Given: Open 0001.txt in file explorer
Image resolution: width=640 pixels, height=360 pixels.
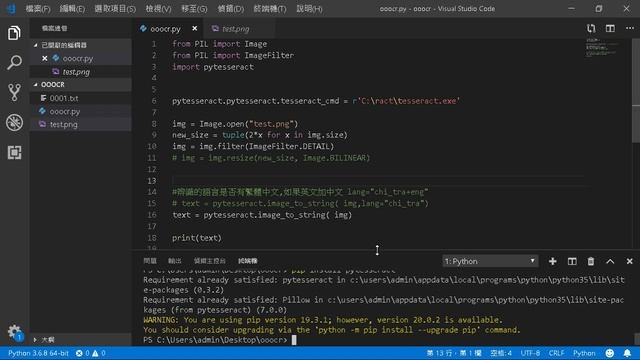Looking at the screenshot, I should tap(81, 98).
